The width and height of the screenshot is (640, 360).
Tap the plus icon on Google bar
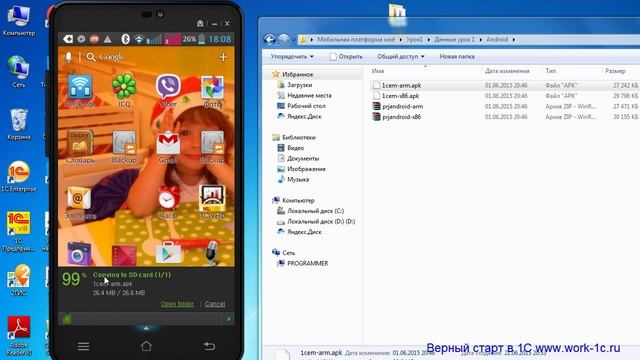[x=223, y=57]
